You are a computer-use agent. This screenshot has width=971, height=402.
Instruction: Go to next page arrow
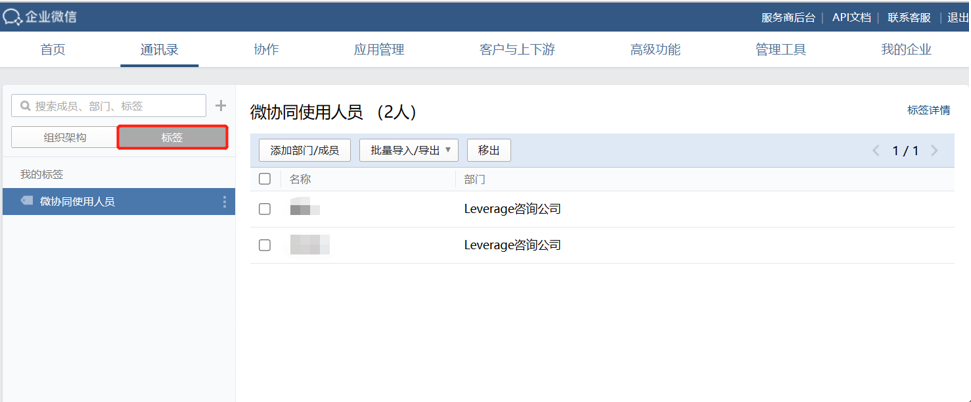(x=934, y=151)
